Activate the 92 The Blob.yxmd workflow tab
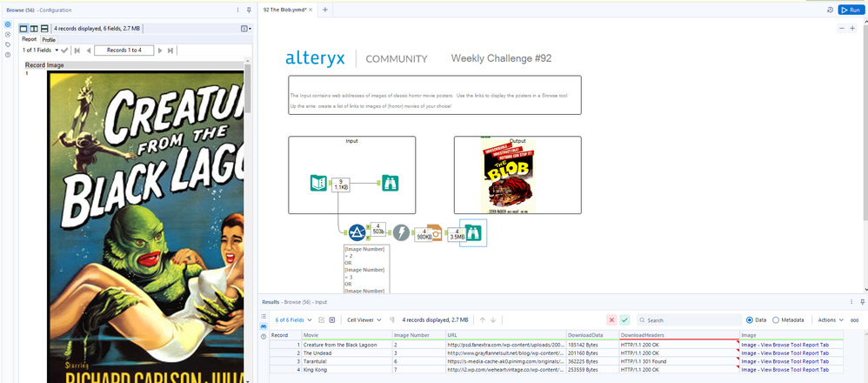Screen dimensions: 868x383 [285, 10]
